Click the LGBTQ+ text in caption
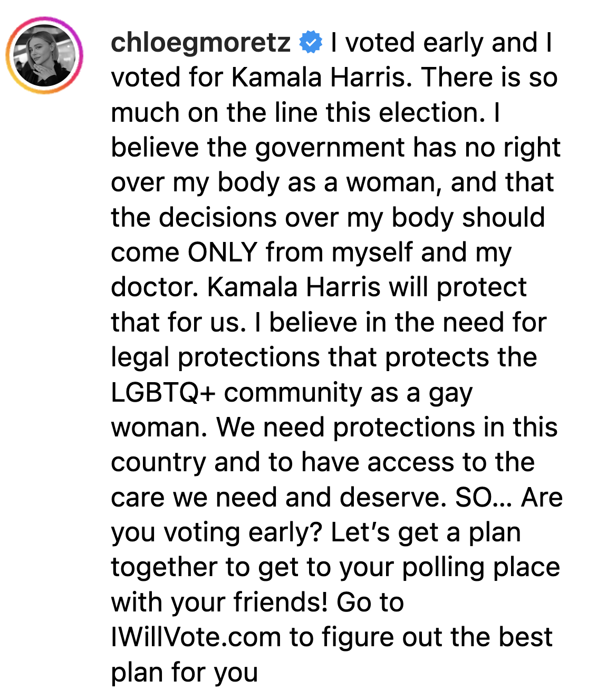Viewport: 597px width, 700px height. (163, 393)
